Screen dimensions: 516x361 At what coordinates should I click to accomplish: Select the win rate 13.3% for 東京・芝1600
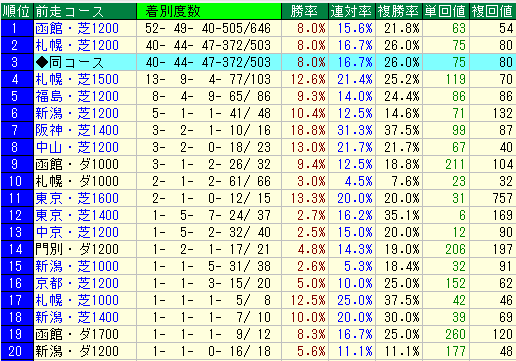pyautogui.click(x=308, y=198)
